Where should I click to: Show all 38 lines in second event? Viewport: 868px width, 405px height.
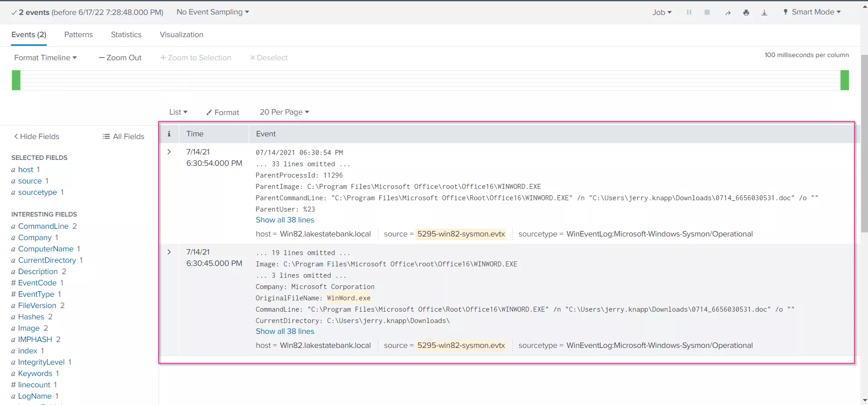[x=285, y=331]
